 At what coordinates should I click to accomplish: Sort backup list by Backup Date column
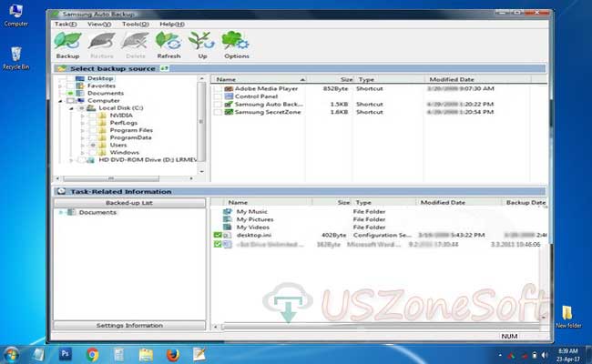525,203
